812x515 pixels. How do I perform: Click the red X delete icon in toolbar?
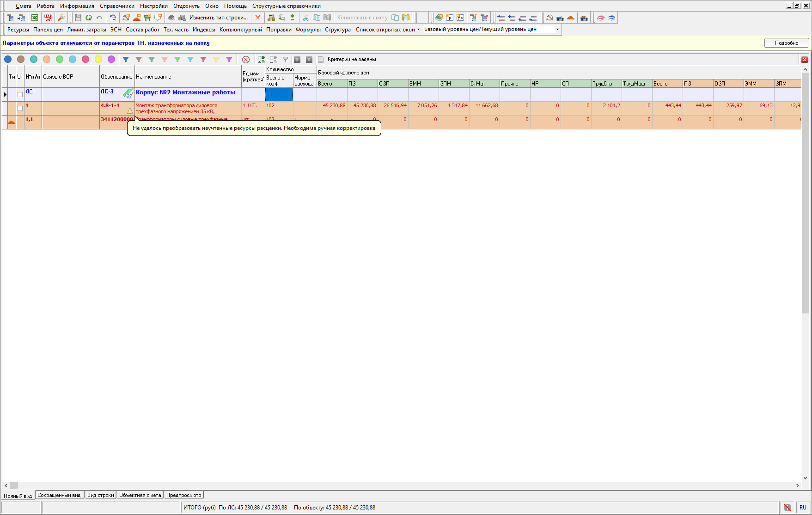point(258,18)
